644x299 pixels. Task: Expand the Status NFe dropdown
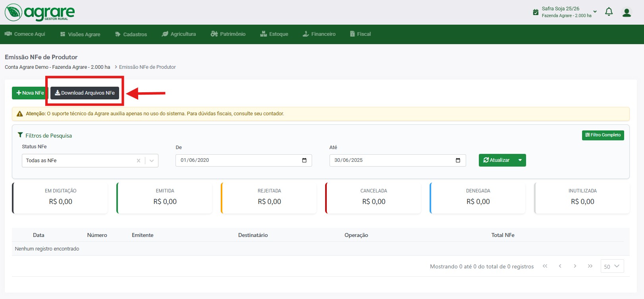coord(152,161)
